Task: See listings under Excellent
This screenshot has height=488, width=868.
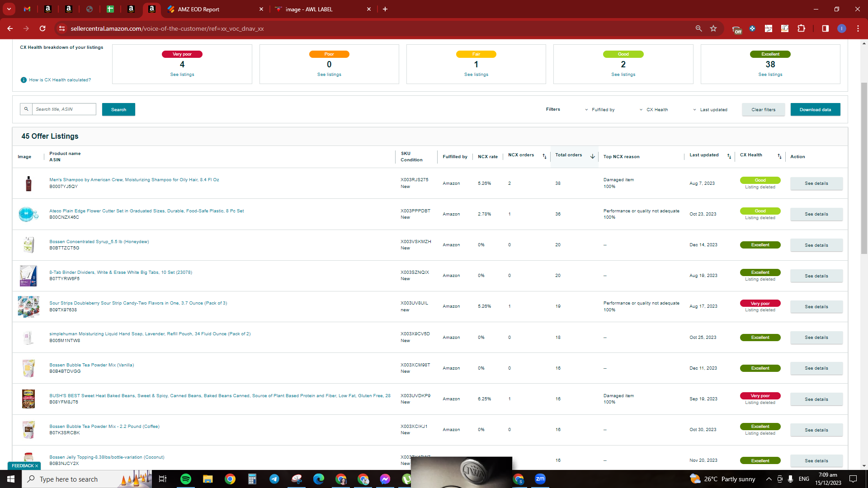Action: (x=770, y=75)
